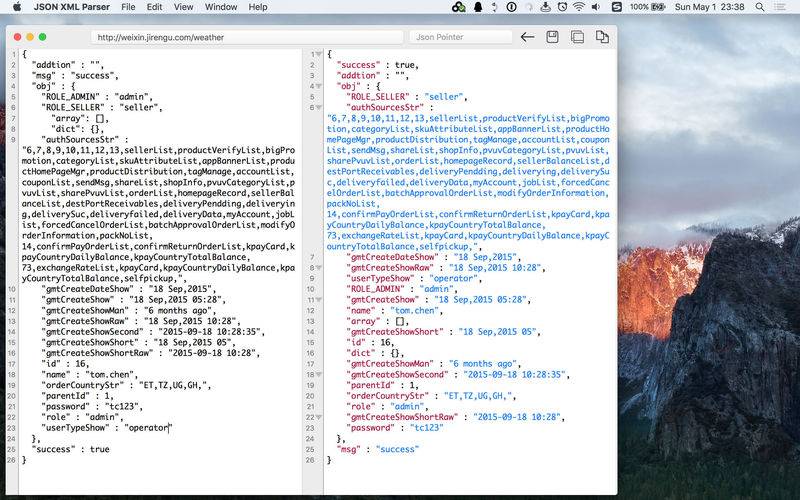Click the Json Pointer input field

pos(461,37)
